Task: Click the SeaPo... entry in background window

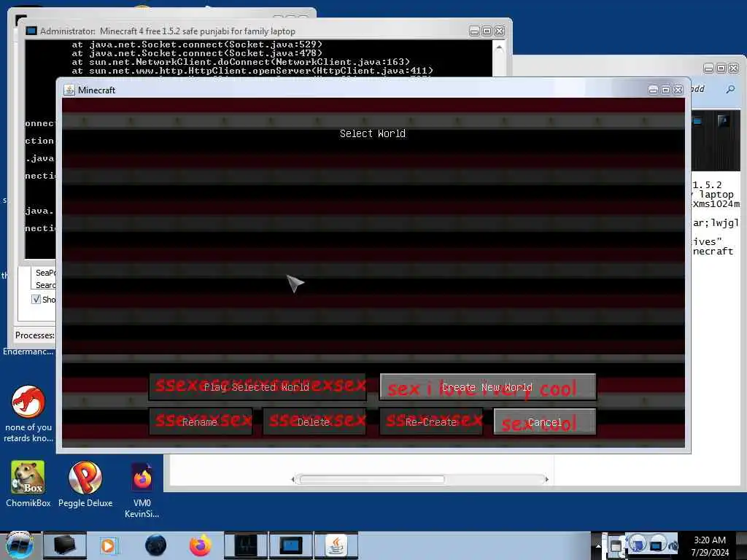Action: click(x=46, y=273)
